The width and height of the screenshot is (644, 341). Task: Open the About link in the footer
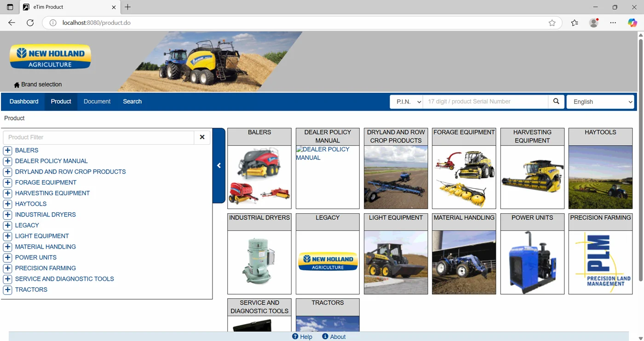[x=338, y=337]
